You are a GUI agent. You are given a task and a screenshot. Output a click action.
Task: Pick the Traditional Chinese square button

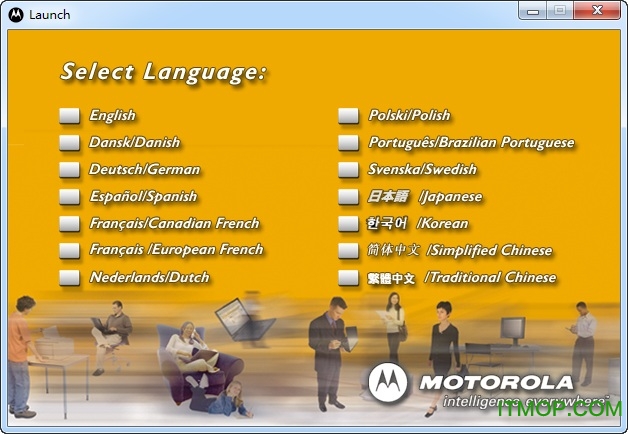(348, 277)
